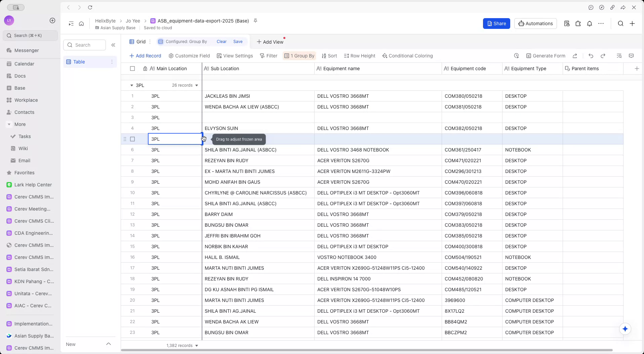
Task: Redo the last change
Action: coord(603,56)
